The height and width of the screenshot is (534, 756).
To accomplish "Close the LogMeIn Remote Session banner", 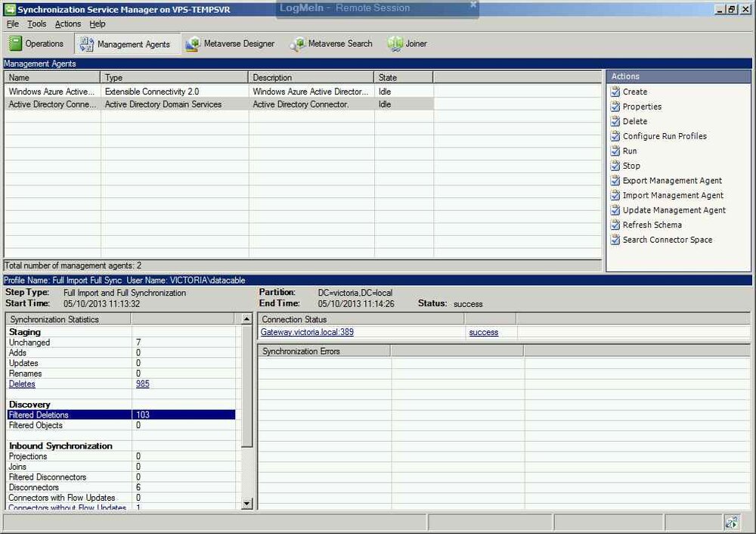I will coord(473,5).
